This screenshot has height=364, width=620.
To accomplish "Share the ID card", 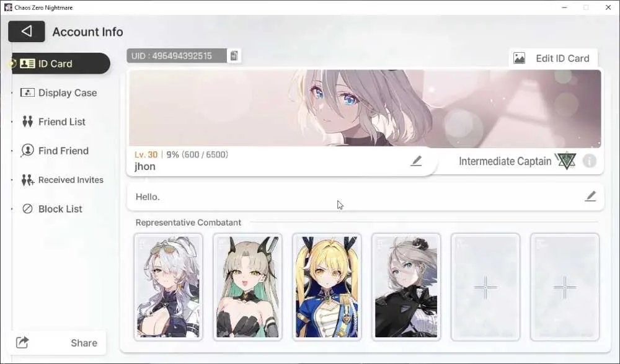I will [x=58, y=343].
